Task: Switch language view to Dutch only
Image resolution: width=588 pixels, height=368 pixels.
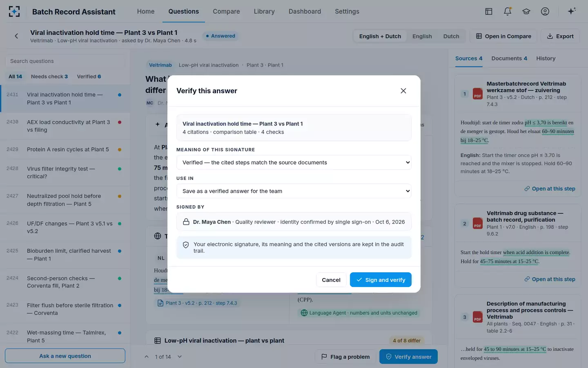Action: (x=451, y=36)
